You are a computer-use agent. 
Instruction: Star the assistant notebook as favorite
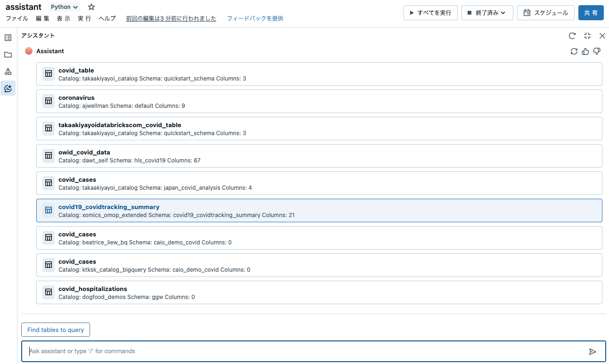pyautogui.click(x=91, y=7)
